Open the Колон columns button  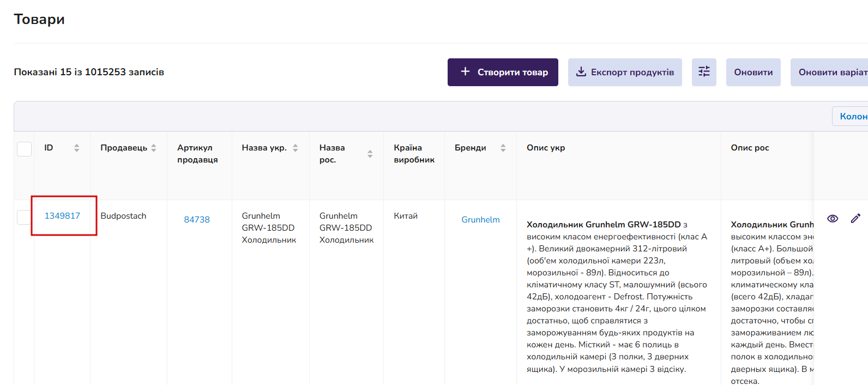coord(850,116)
